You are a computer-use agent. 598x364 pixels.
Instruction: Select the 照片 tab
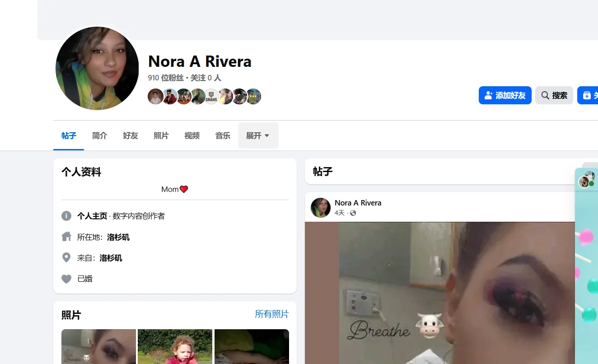(161, 135)
